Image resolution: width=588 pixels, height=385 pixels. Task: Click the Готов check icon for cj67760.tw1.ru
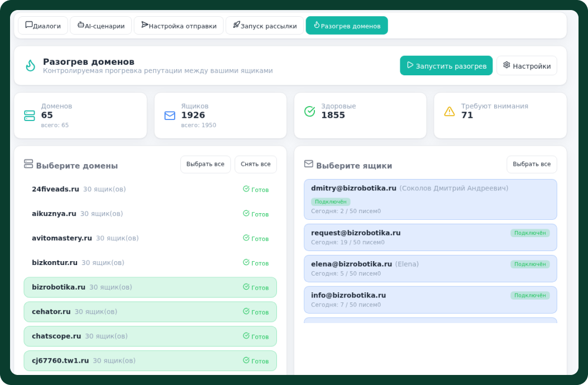246,360
